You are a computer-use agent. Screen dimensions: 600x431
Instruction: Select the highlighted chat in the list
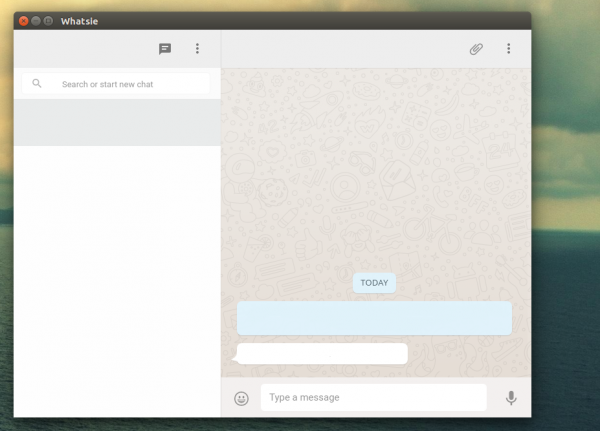pos(117,122)
